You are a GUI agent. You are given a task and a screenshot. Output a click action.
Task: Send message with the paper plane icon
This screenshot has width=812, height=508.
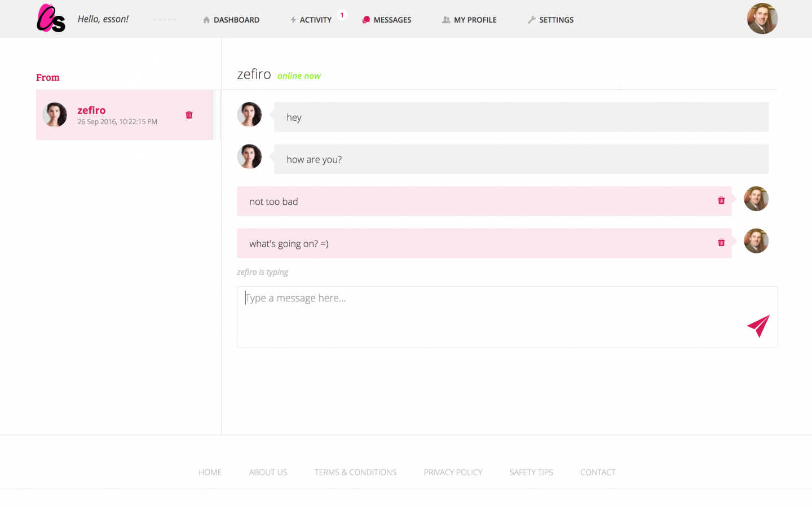(758, 326)
